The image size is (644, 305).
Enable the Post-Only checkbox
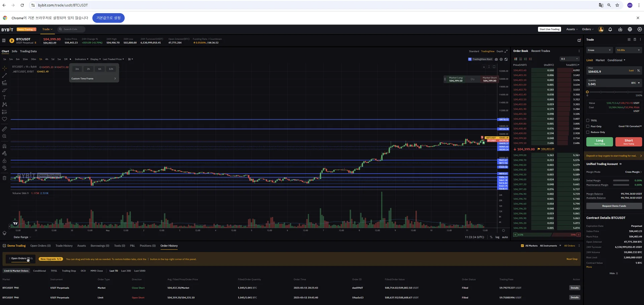point(588,127)
